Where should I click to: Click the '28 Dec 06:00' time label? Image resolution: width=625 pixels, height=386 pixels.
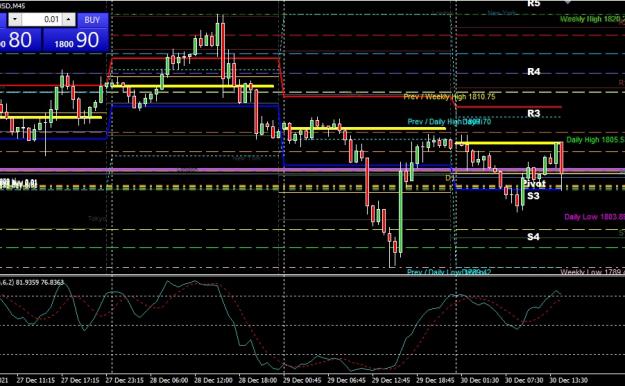tap(169, 380)
